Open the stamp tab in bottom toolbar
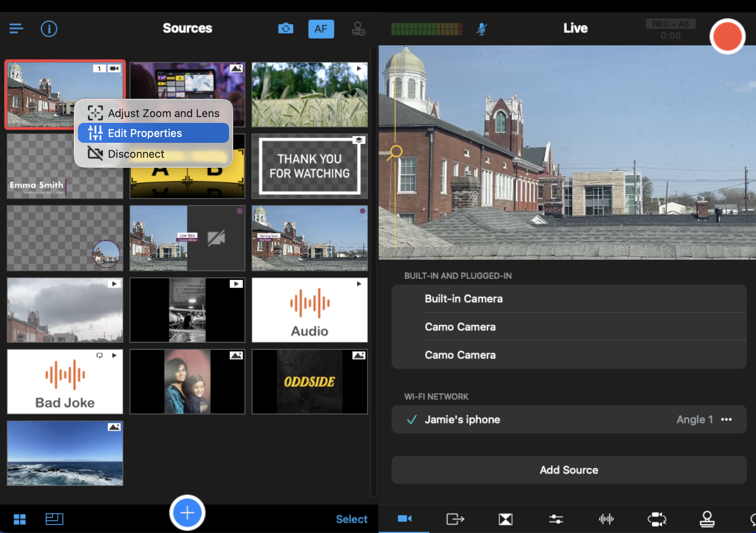The image size is (756, 533). click(707, 519)
